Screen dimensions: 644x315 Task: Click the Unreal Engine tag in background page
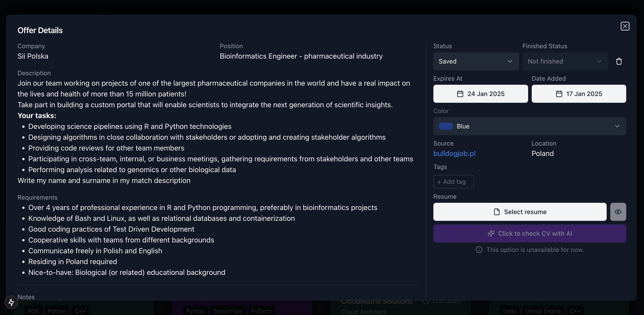(543, 311)
